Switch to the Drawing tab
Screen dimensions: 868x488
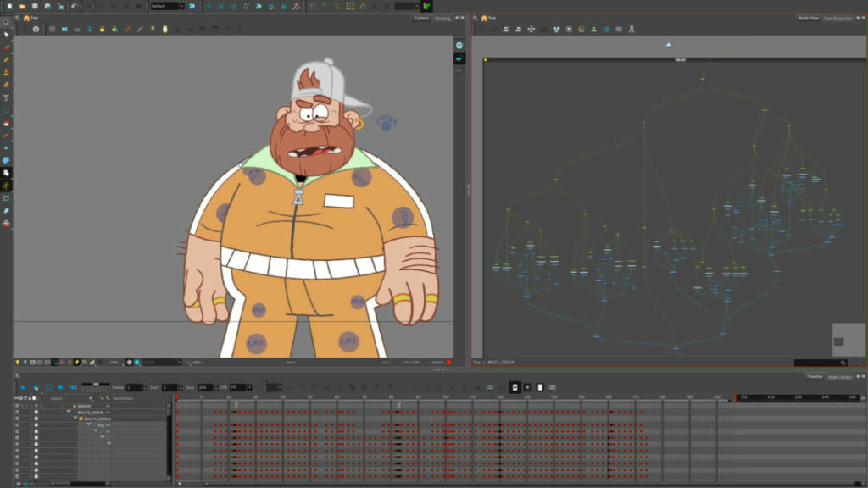[x=442, y=19]
